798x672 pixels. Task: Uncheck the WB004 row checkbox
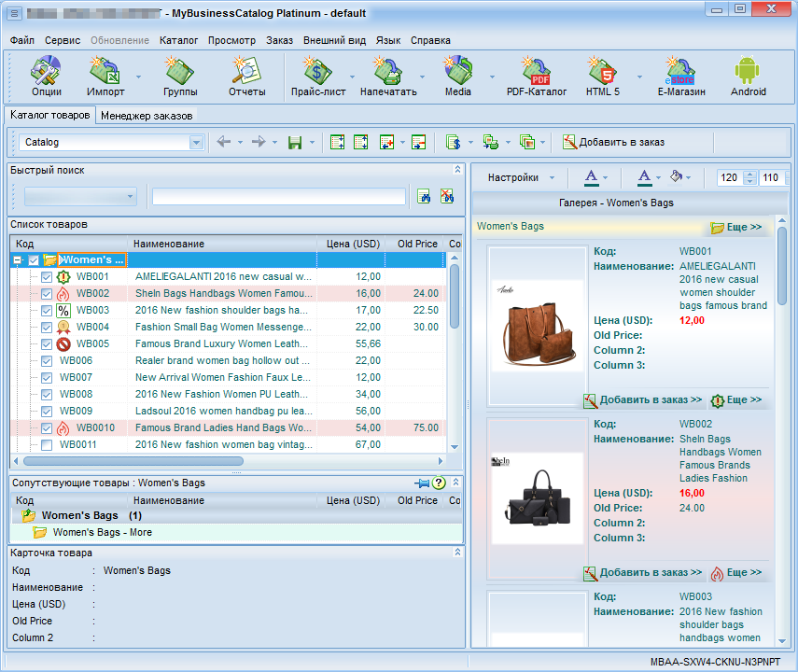pyautogui.click(x=47, y=328)
